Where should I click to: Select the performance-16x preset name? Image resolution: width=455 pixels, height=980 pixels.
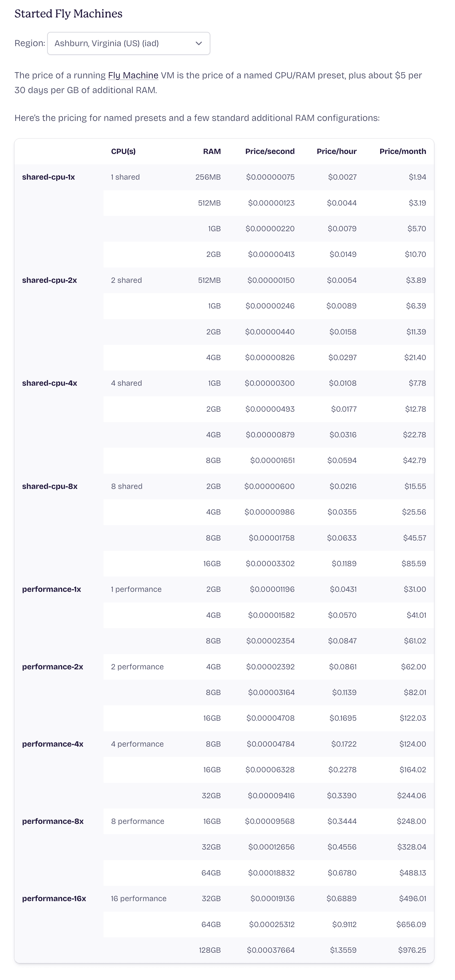click(54, 899)
